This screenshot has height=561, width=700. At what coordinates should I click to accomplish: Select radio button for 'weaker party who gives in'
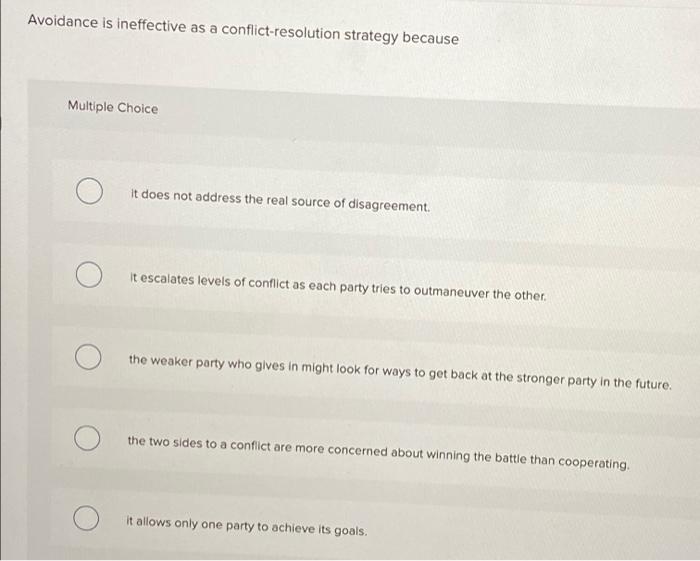[88, 357]
